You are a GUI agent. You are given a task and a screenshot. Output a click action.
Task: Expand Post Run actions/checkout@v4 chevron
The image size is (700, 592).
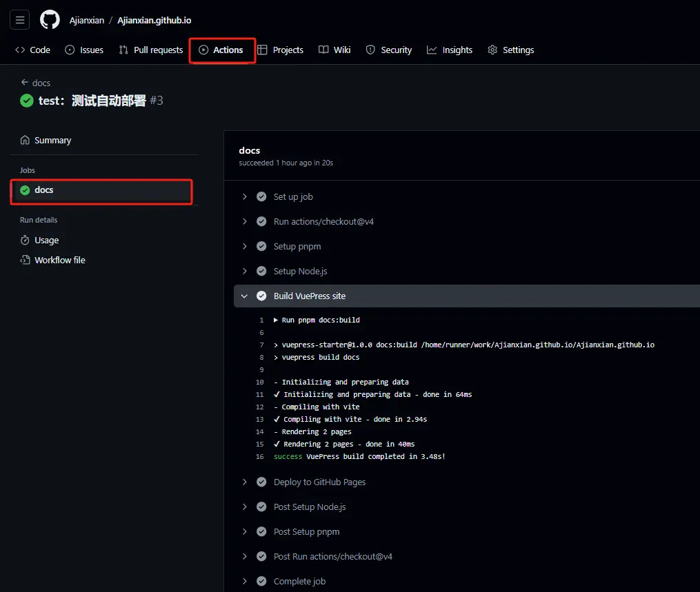tap(245, 557)
